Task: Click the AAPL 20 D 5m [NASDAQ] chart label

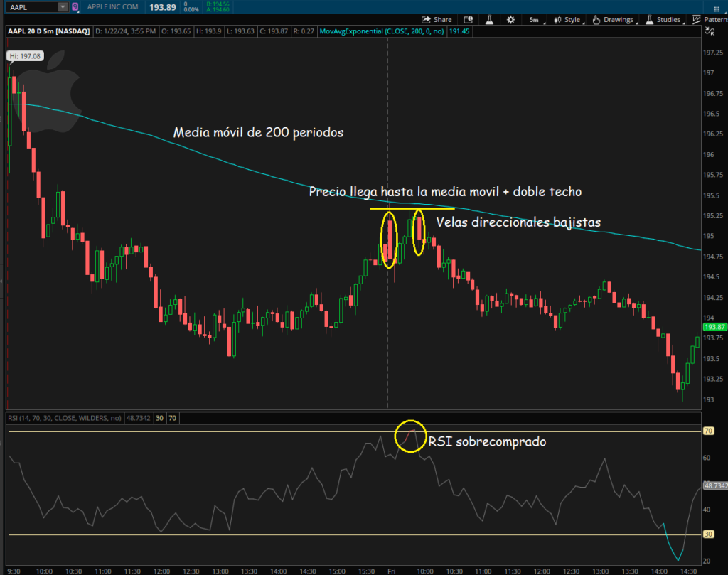Action: 49,31
